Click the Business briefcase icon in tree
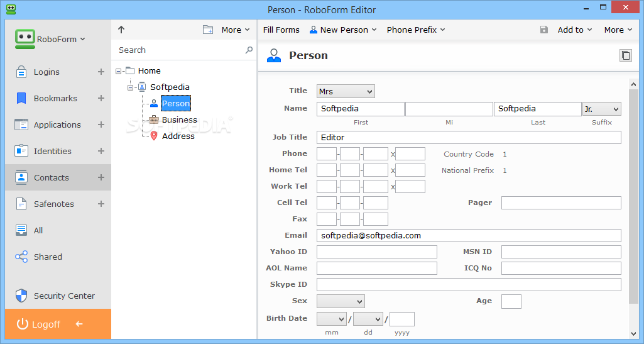Viewport: 644px width, 344px height. (154, 119)
